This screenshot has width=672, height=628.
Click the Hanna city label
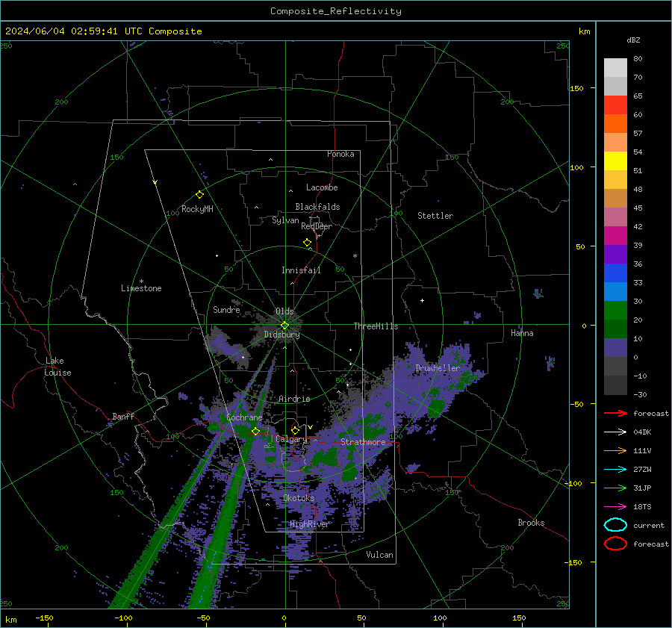522,333
